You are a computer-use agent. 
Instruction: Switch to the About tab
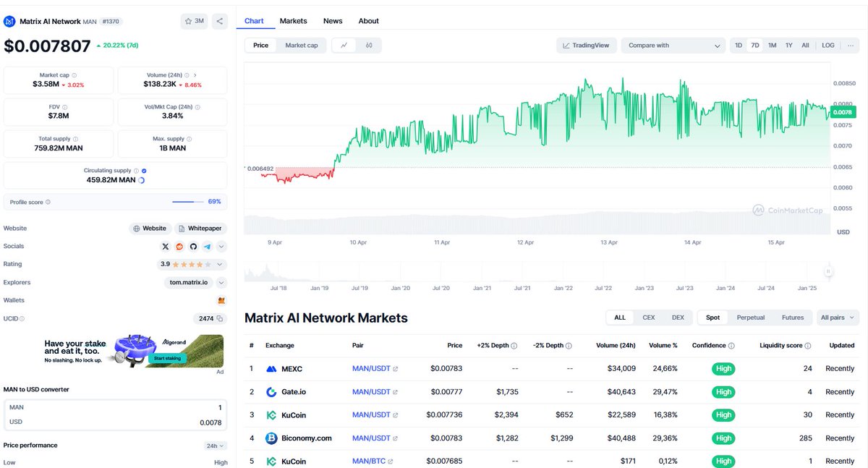pos(368,21)
